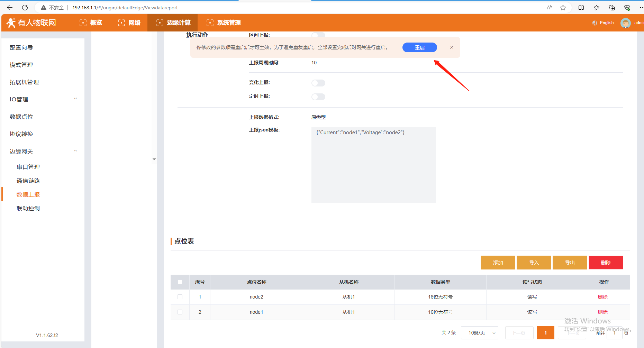The height and width of the screenshot is (348, 644).
Task: Click the browser back arrow
Action: pyautogui.click(x=10, y=8)
